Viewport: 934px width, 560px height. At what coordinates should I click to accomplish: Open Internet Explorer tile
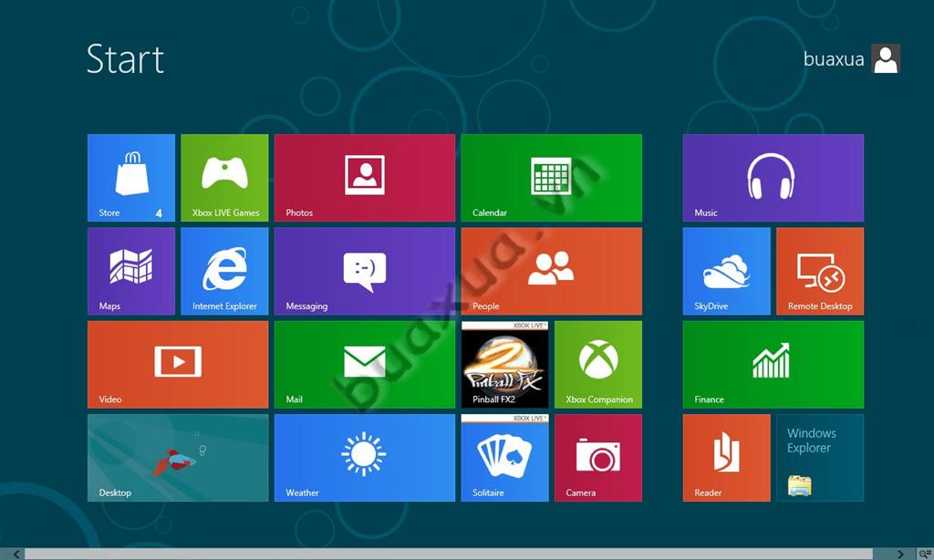(x=224, y=271)
